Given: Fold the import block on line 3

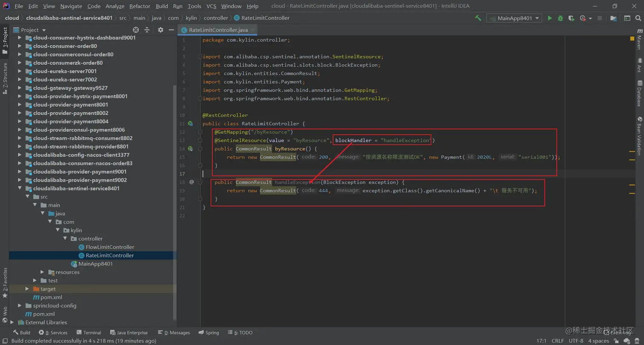Looking at the screenshot, I should [200, 57].
